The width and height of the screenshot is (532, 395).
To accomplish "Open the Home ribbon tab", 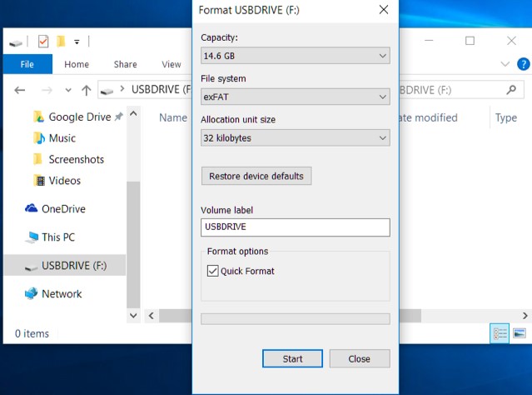I will [77, 64].
